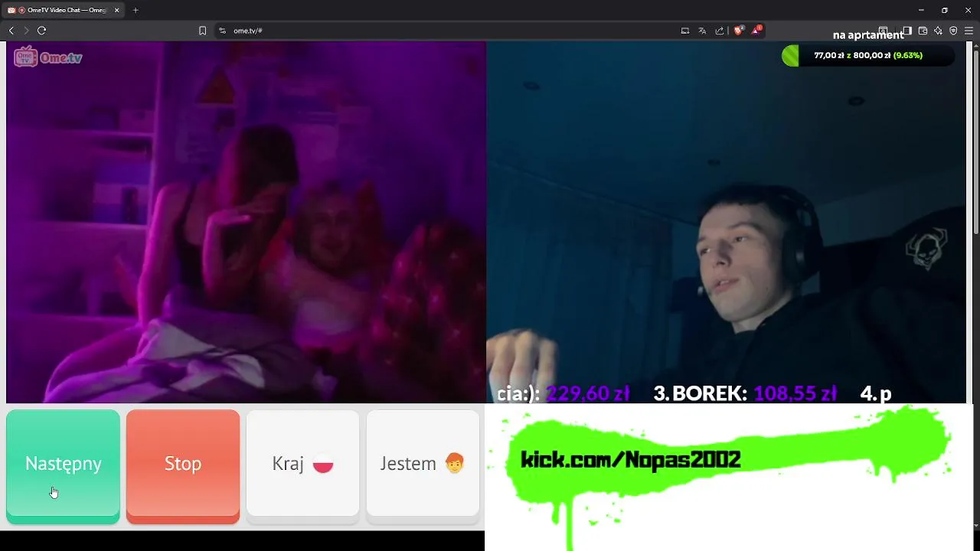Viewport: 980px width, 551px height.
Task: Click the page vertical scrollbar
Action: tap(975, 142)
